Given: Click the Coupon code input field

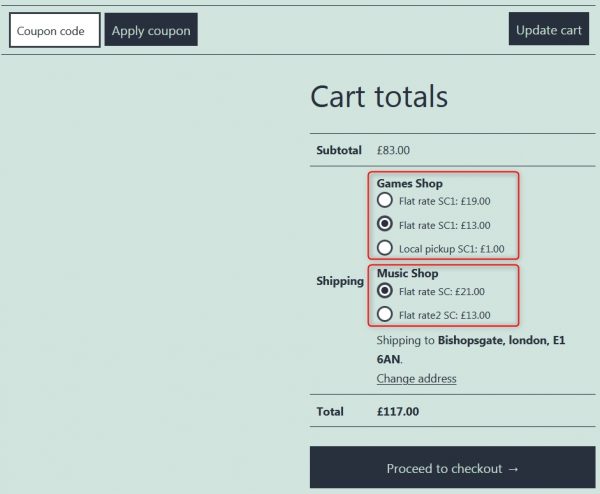Looking at the screenshot, I should (55, 30).
